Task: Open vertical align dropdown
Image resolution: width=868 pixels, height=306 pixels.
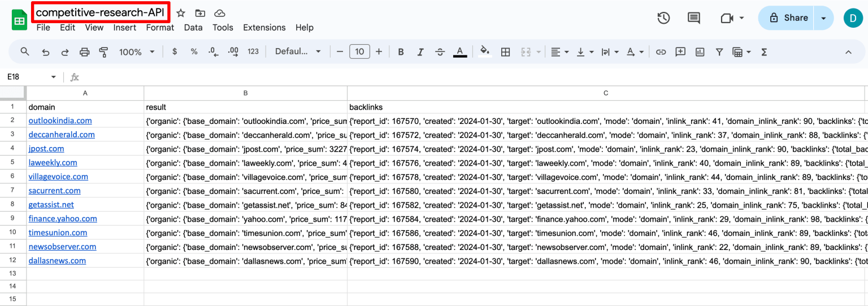Action: (584, 52)
